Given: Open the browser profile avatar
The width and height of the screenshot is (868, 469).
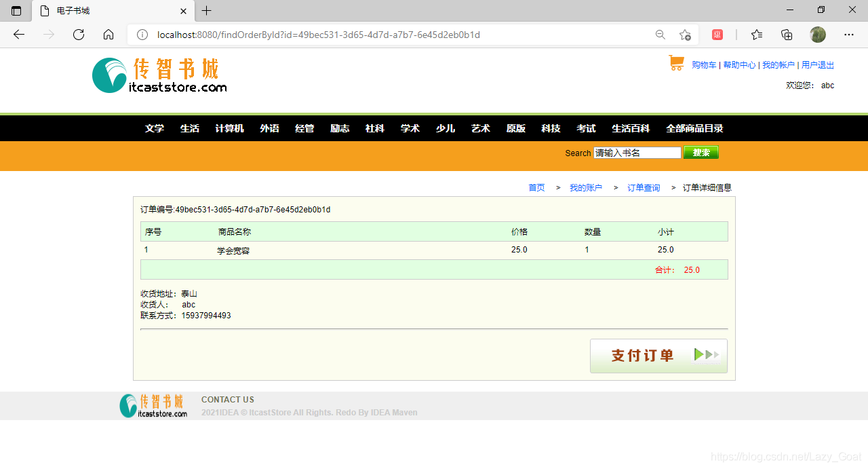Looking at the screenshot, I should [817, 35].
